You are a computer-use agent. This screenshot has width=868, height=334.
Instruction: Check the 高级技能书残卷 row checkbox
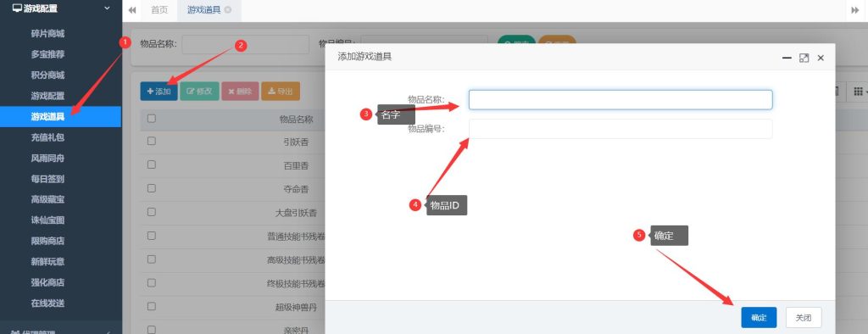152,259
